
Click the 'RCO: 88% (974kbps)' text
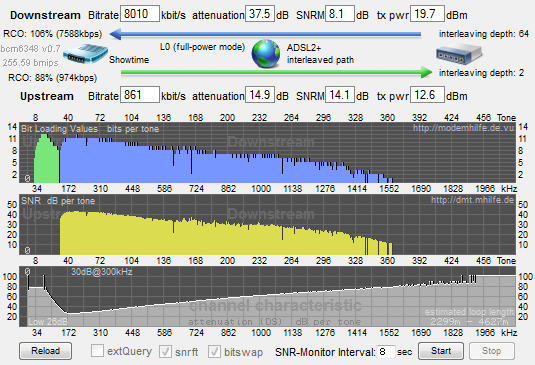point(53,78)
